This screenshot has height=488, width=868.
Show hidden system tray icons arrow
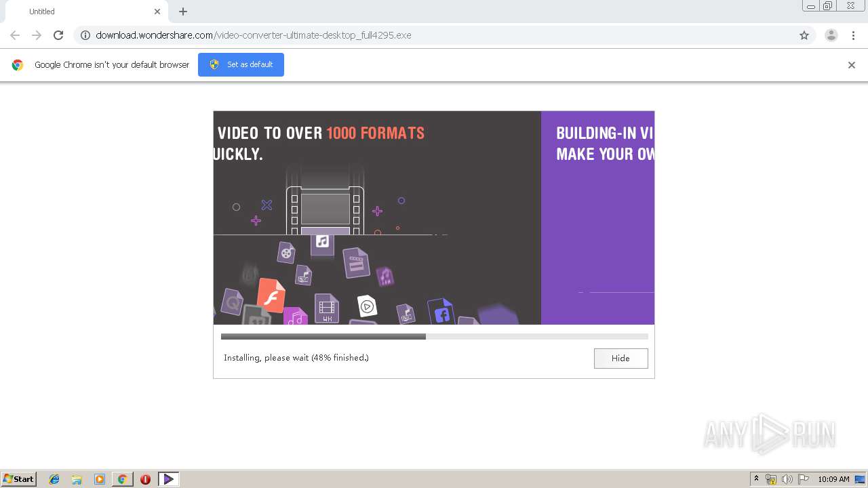pos(756,479)
